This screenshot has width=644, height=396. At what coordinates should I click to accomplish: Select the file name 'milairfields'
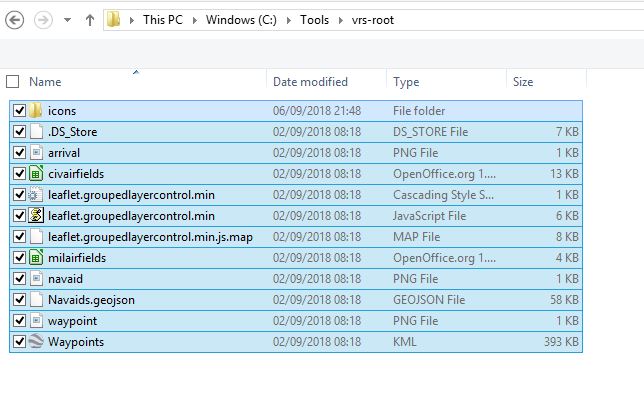(77, 258)
